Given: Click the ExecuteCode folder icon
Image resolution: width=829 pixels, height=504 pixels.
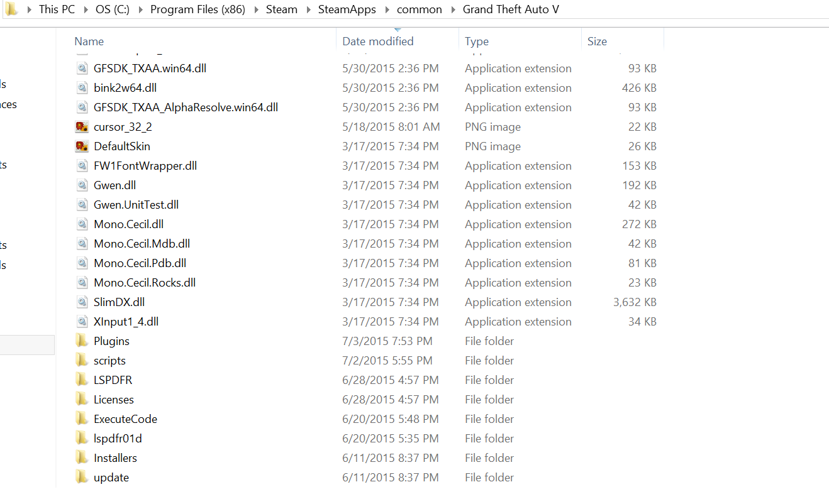Looking at the screenshot, I should (x=82, y=419).
